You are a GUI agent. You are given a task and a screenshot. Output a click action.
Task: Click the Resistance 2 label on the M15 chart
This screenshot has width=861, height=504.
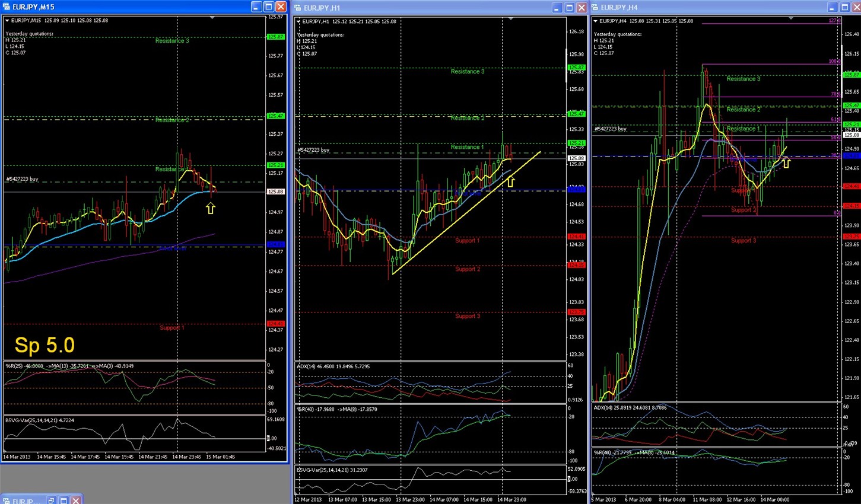(172, 120)
